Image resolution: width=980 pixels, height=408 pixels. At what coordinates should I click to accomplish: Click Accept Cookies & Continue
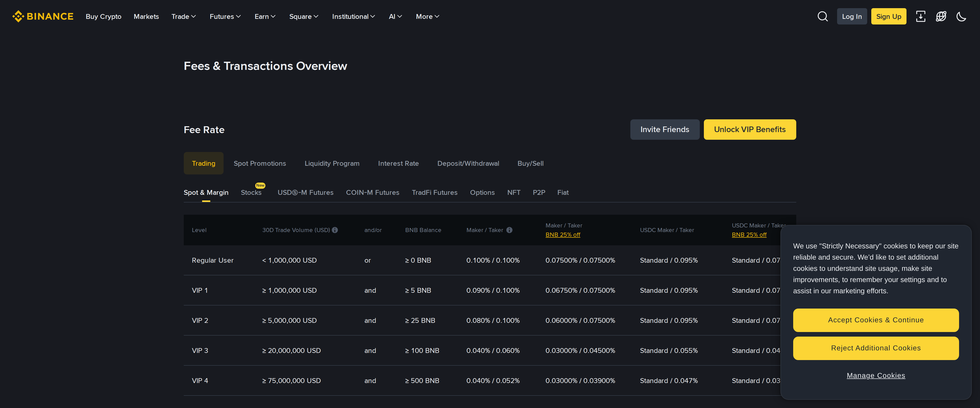[876, 320]
